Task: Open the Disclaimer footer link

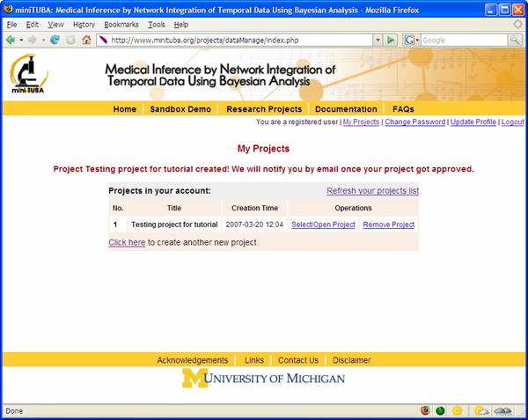Action: click(352, 360)
